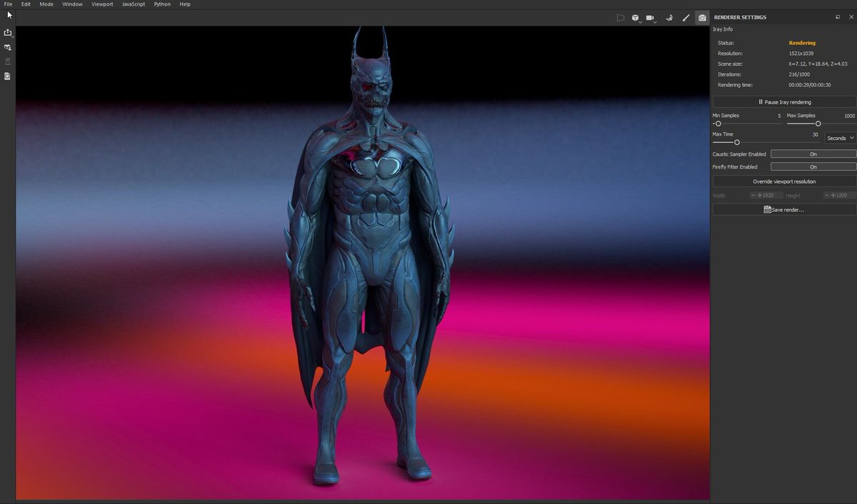Open the Help menu
The width and height of the screenshot is (857, 504).
(x=185, y=4)
